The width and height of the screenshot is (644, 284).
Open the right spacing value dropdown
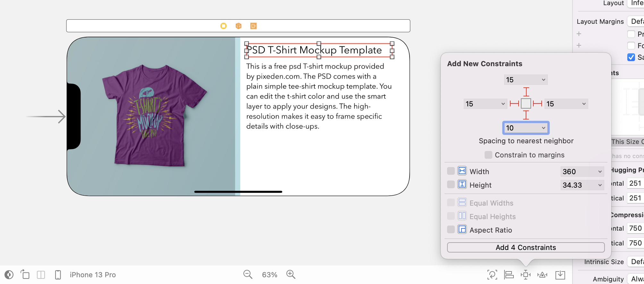point(584,104)
